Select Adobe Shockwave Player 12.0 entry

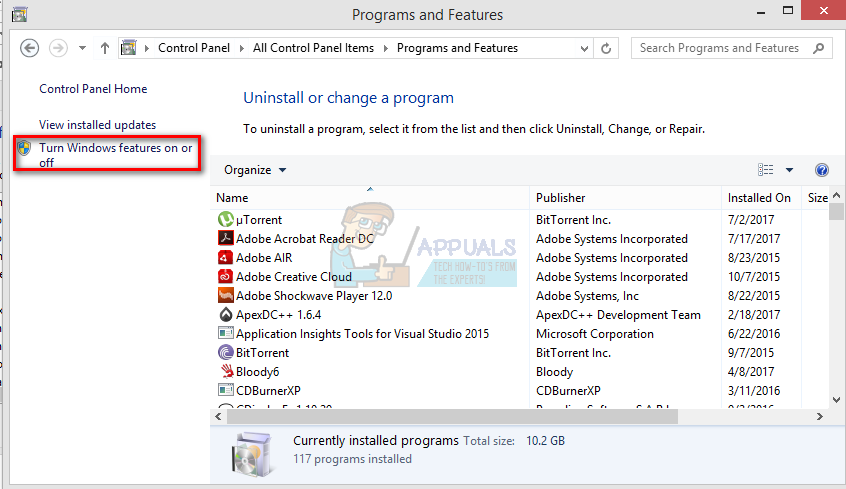point(314,296)
